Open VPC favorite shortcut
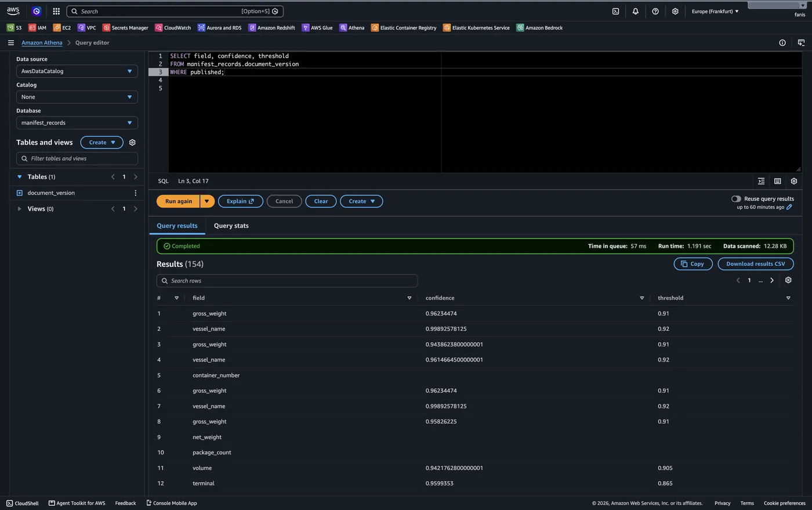812x510 pixels. click(x=86, y=27)
